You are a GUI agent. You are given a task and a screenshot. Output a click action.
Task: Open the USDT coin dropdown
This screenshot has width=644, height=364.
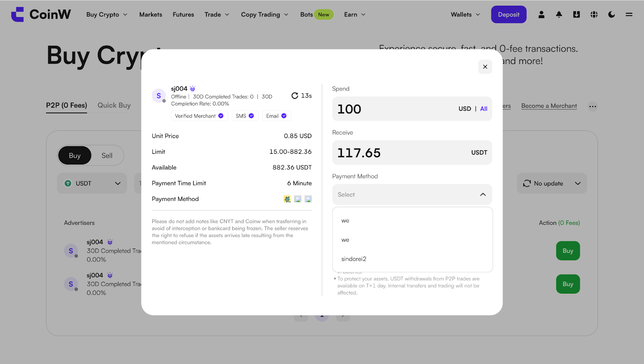(92, 183)
